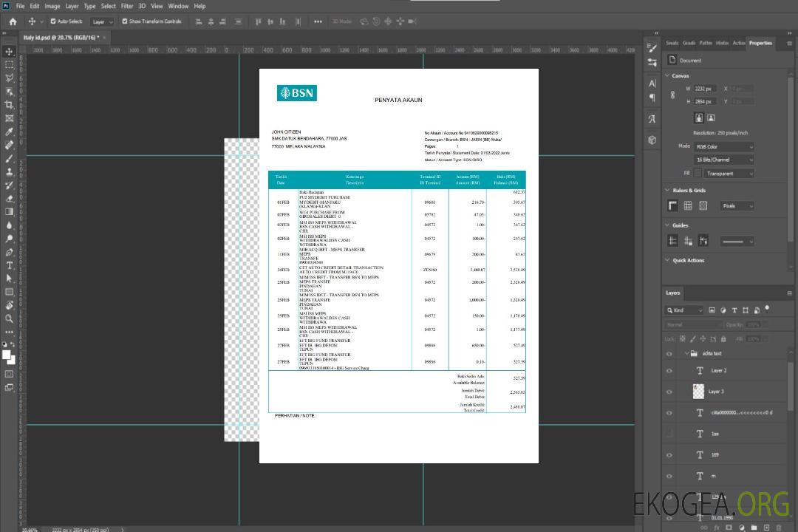
Task: Select the Gradient tool
Action: coord(9,212)
